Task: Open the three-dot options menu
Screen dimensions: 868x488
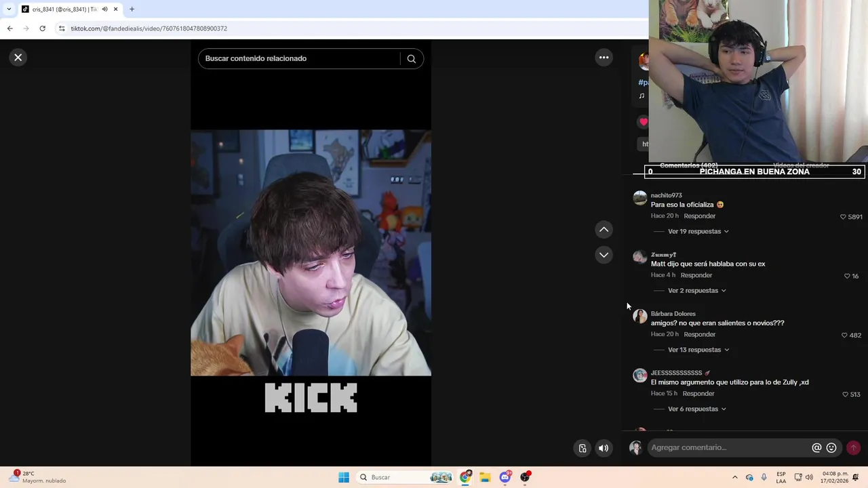Action: coord(604,58)
